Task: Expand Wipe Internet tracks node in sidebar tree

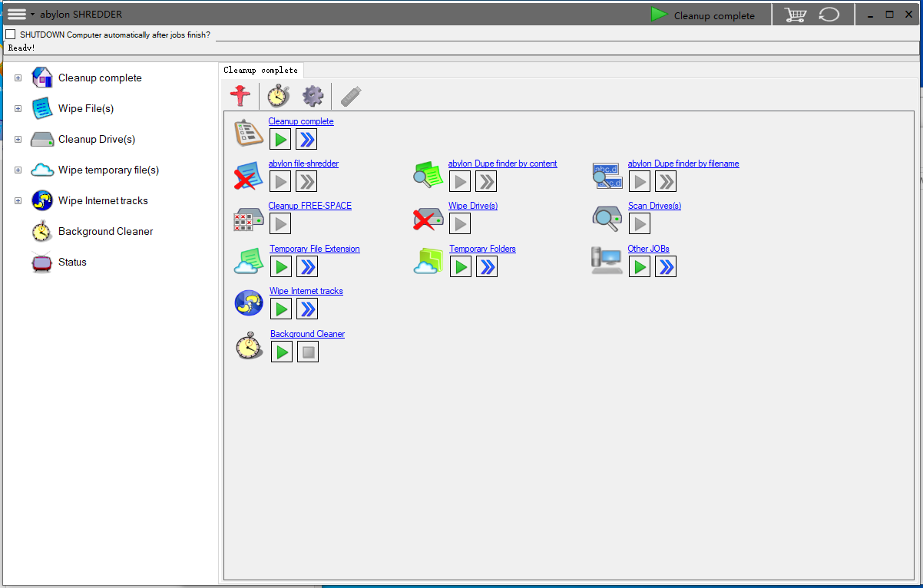Action: pos(18,200)
